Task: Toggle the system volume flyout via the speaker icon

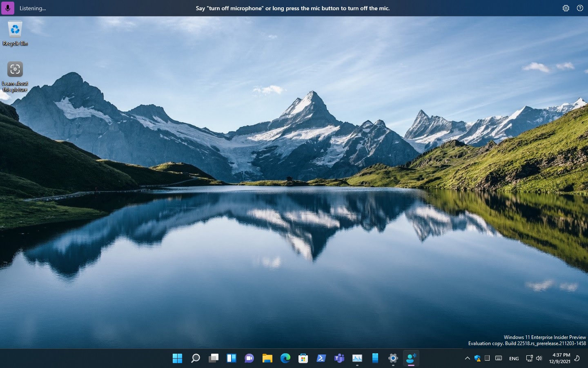Action: click(539, 358)
